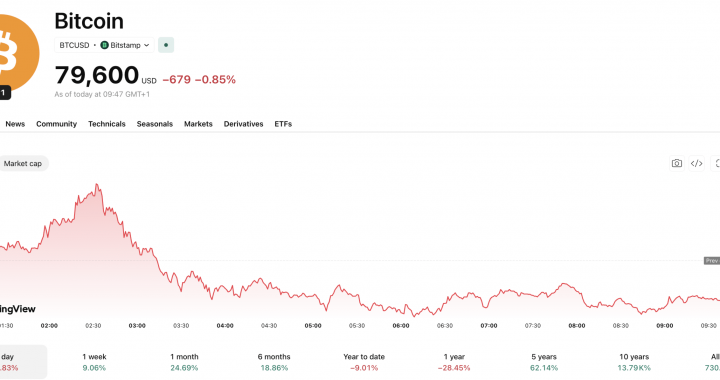Click the 13.79K% ten year return
This screenshot has width=720, height=380.
click(x=634, y=368)
